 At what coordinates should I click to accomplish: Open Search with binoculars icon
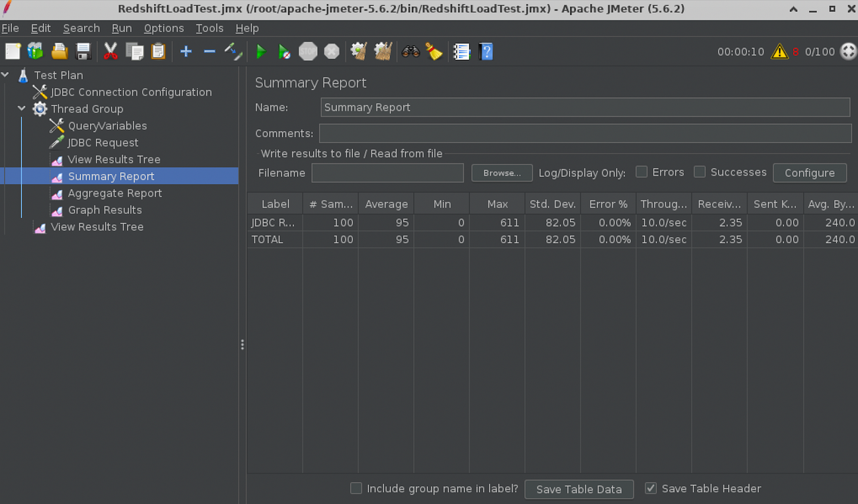coord(411,51)
